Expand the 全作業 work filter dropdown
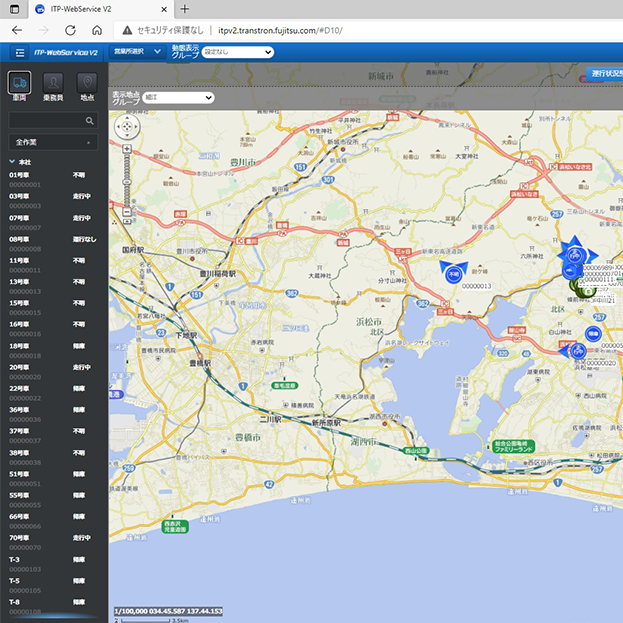This screenshot has width=623, height=623. pyautogui.click(x=53, y=142)
